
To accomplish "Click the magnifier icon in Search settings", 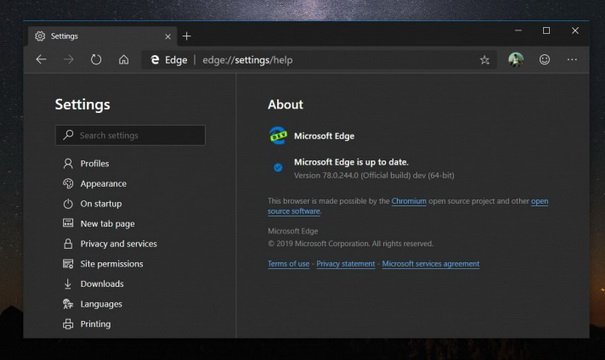I will point(68,135).
